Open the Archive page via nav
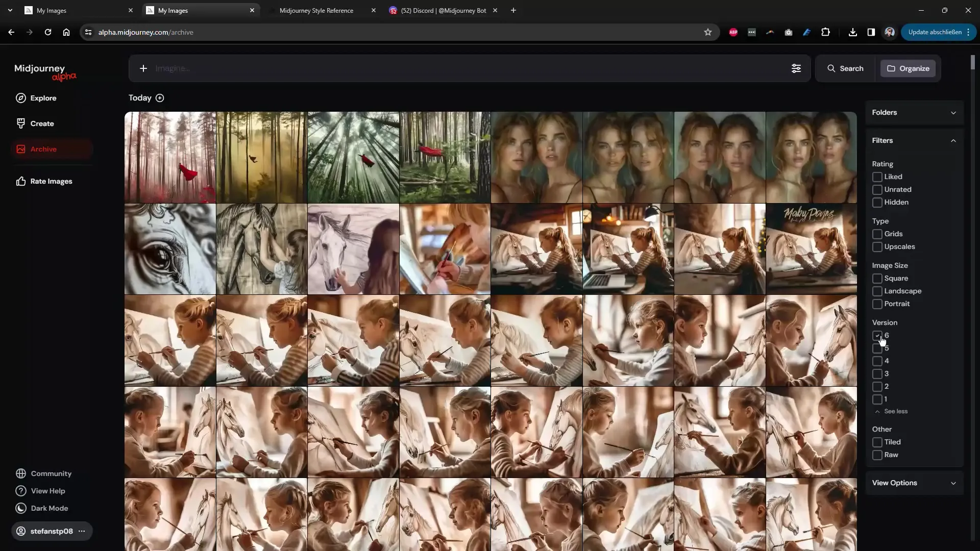This screenshot has height=551, width=980. pos(43,148)
